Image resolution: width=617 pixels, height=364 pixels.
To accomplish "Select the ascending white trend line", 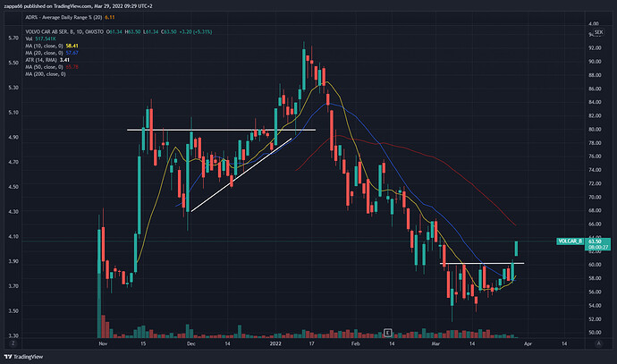I will (241, 174).
